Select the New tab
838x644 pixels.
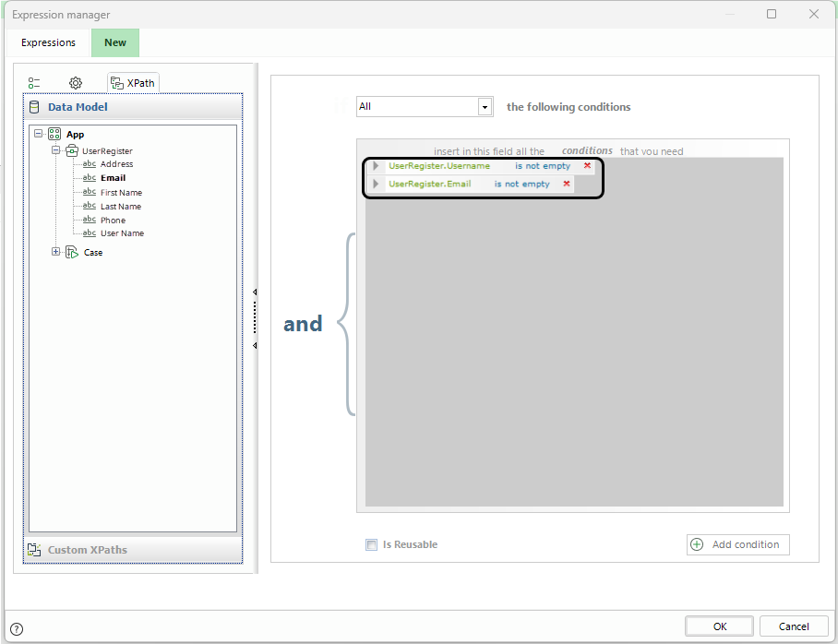coord(115,42)
